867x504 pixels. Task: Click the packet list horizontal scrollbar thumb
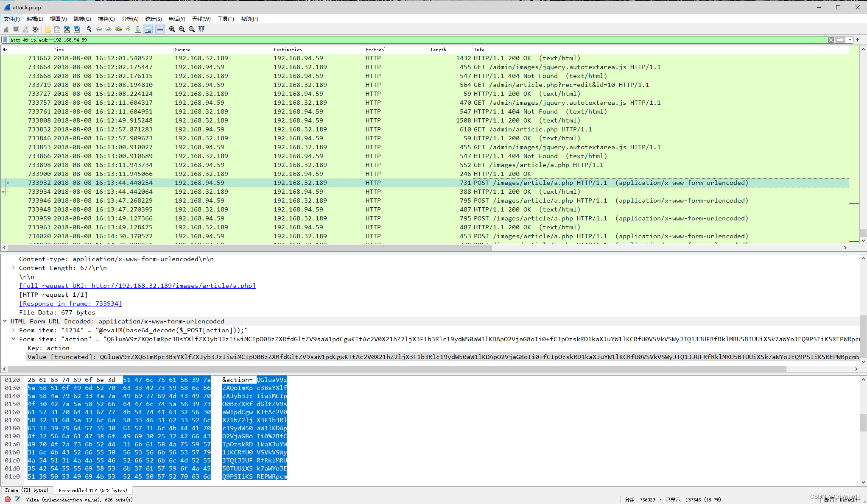click(x=250, y=248)
